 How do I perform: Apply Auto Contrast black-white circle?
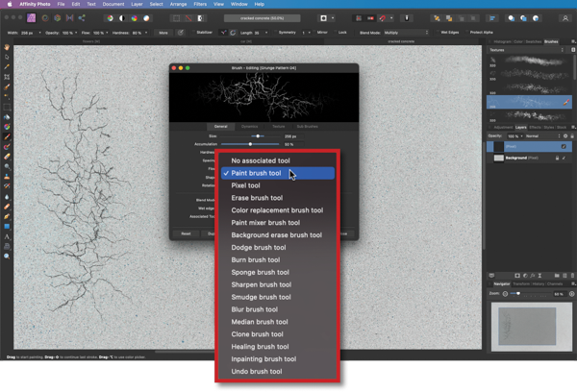point(122,18)
